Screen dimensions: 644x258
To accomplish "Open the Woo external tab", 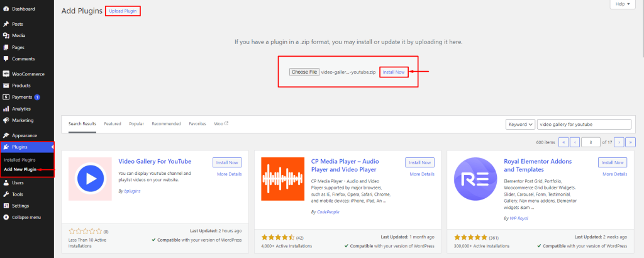I will [221, 124].
